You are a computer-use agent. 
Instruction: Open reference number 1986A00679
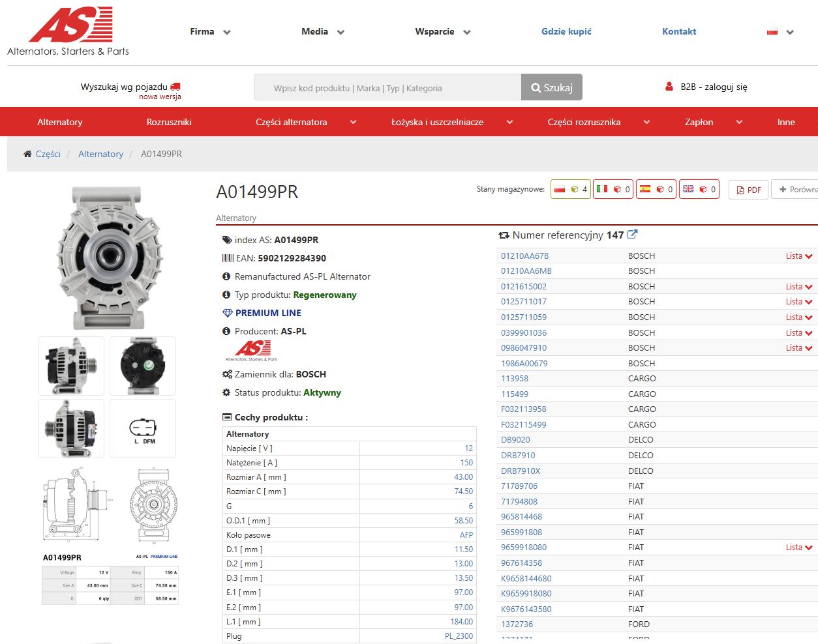[x=524, y=363]
